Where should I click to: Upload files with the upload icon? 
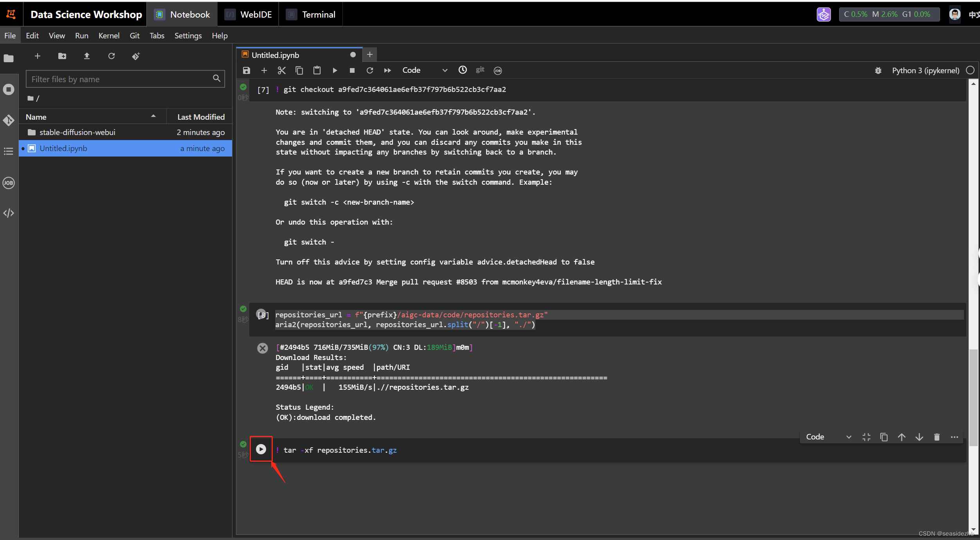pyautogui.click(x=87, y=56)
